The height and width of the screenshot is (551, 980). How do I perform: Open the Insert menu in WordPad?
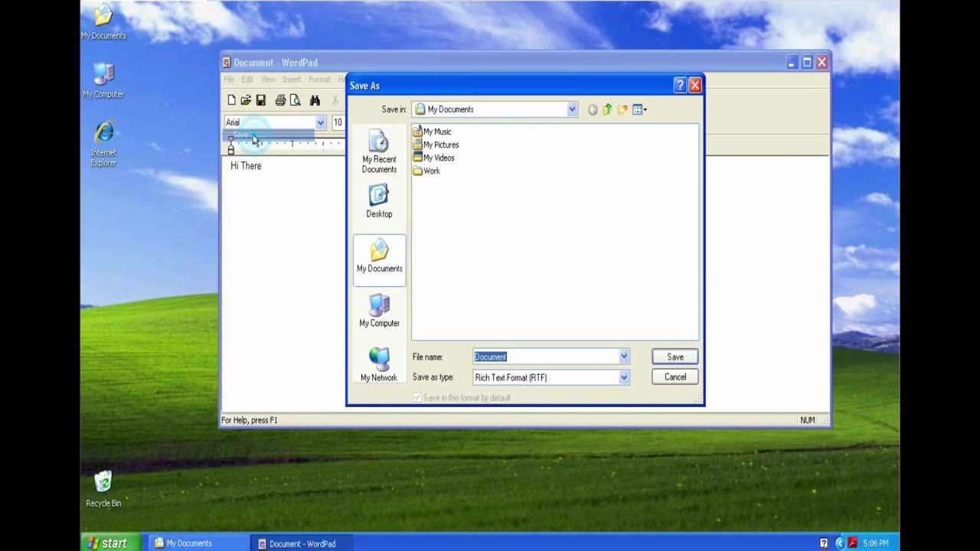(x=292, y=80)
